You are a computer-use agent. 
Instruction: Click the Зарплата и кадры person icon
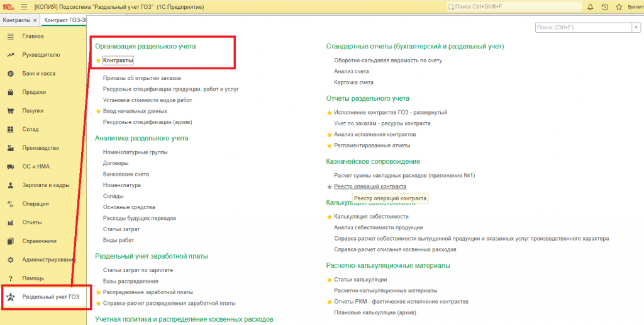point(11,185)
